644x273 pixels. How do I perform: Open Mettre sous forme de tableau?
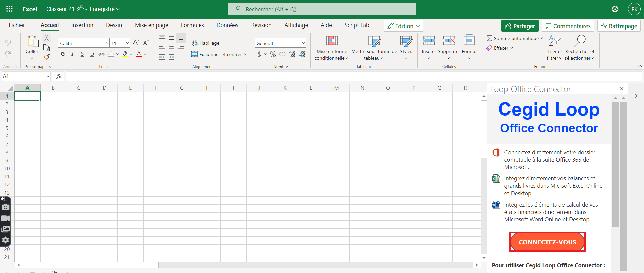pos(374,48)
